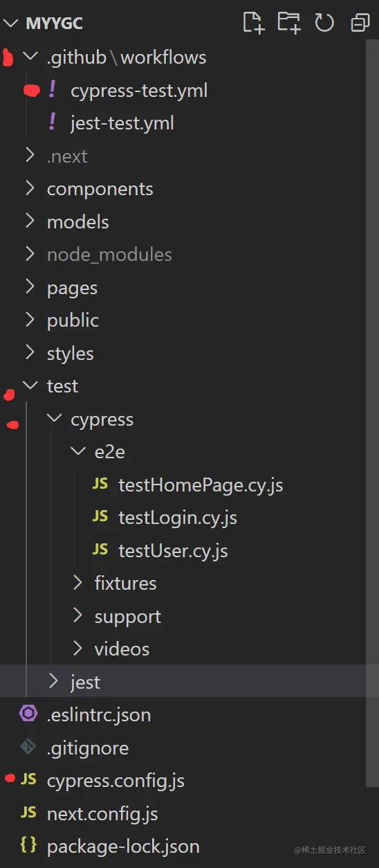Viewport: 379px width, 868px height.
Task: Select the node_modules folder label
Action: [109, 255]
